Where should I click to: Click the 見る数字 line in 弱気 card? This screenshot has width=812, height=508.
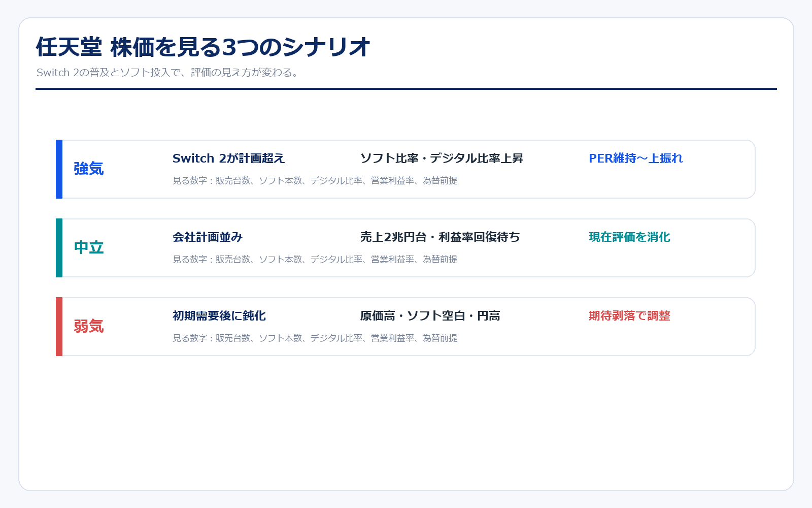pos(315,338)
